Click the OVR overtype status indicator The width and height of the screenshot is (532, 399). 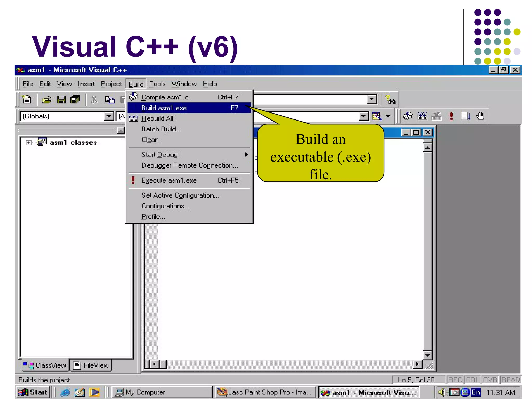pyautogui.click(x=490, y=380)
